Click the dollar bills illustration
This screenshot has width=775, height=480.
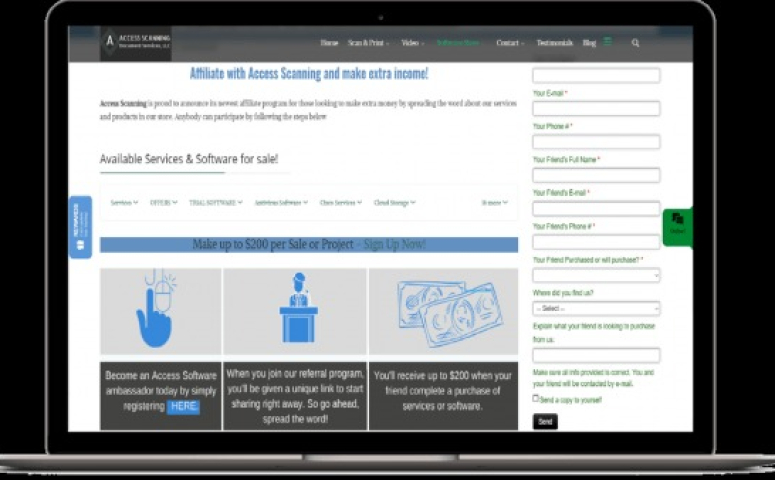click(443, 310)
